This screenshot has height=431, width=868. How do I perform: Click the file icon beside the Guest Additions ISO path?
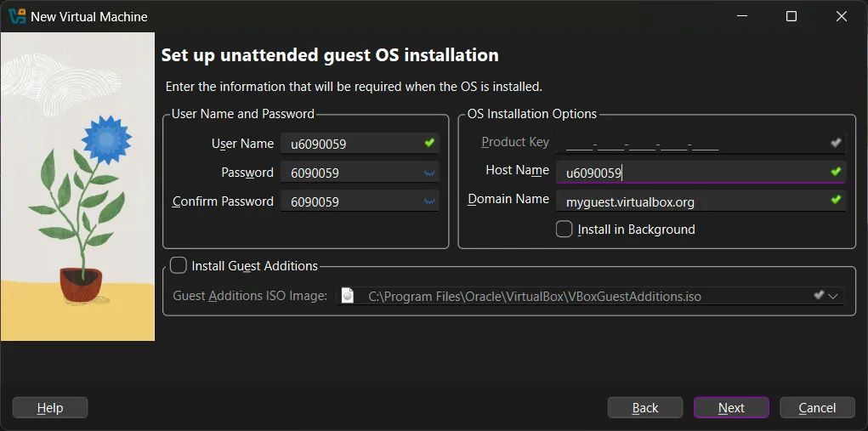click(347, 295)
